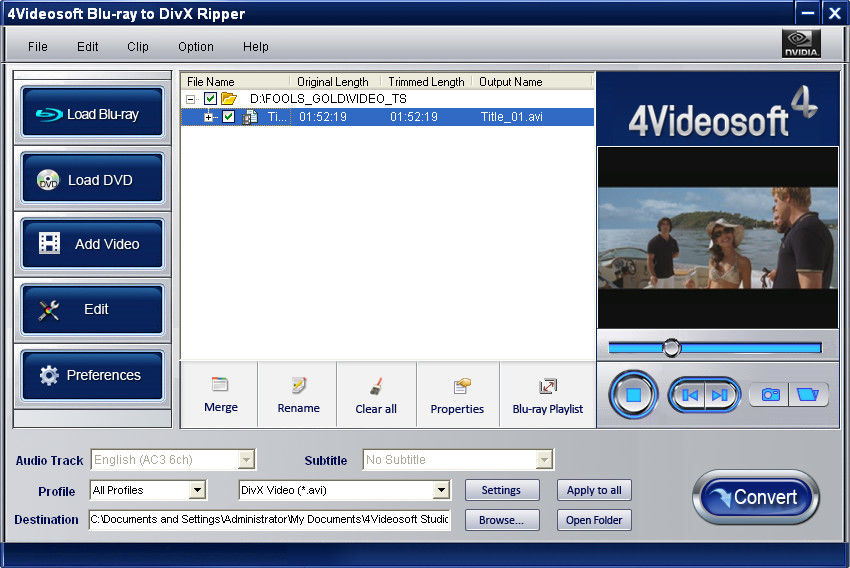Collapse the D:\FOOLS_GOLD\VIDEO_TS tree node
Viewport: 850px width, 568px height.
click(190, 99)
